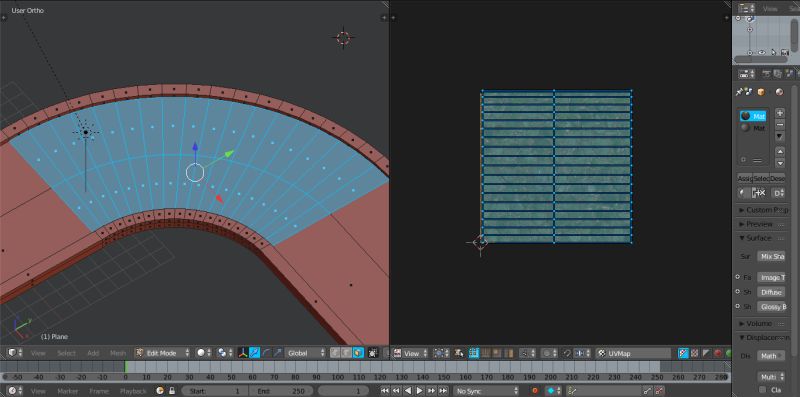Open the proportional editing dropdown in UV editor
The image size is (800, 397).
click(550, 353)
